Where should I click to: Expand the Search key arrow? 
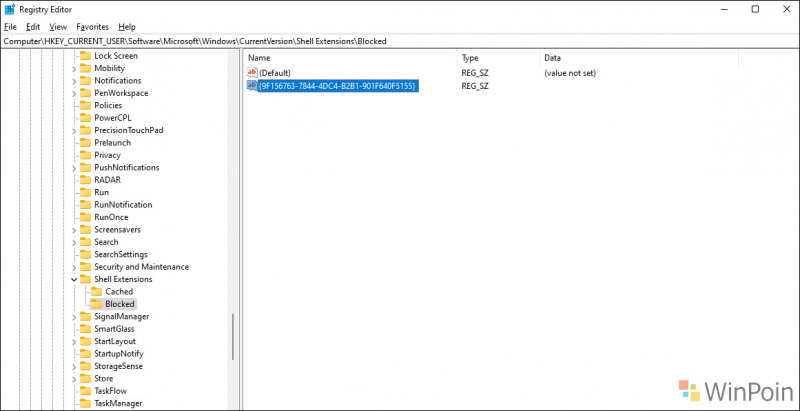tap(74, 242)
